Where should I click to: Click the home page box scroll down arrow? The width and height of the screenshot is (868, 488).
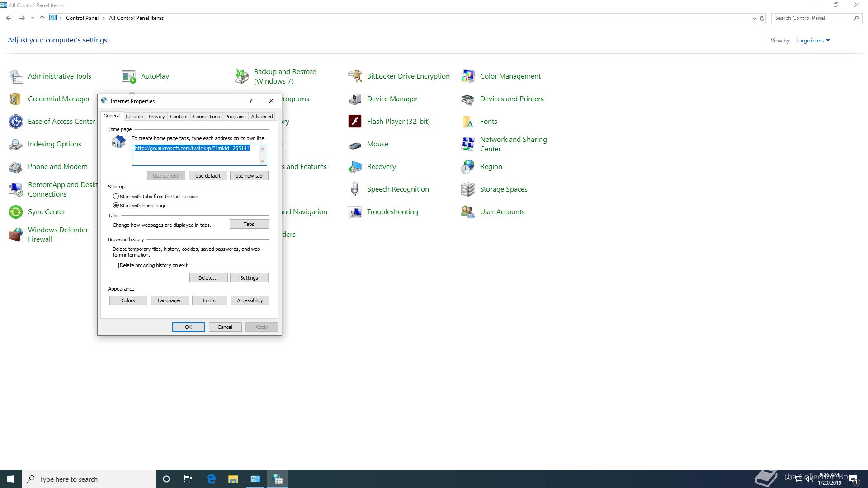click(x=262, y=161)
